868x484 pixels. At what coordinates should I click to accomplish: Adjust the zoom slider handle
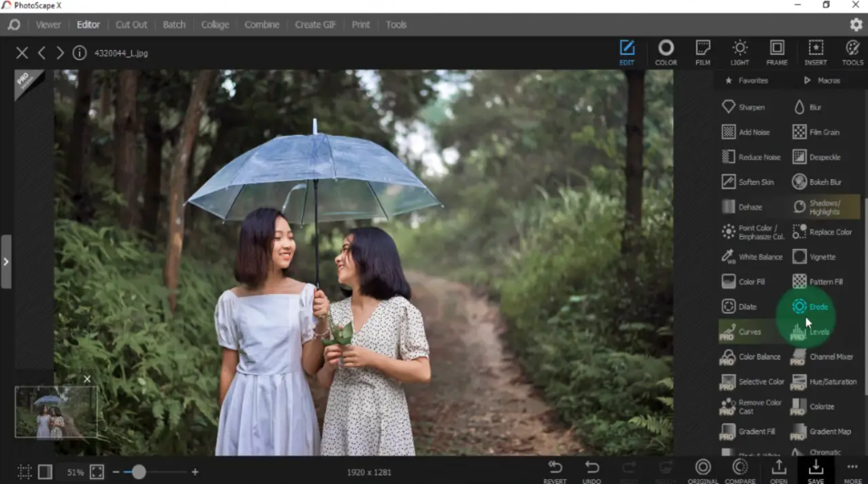click(x=138, y=472)
